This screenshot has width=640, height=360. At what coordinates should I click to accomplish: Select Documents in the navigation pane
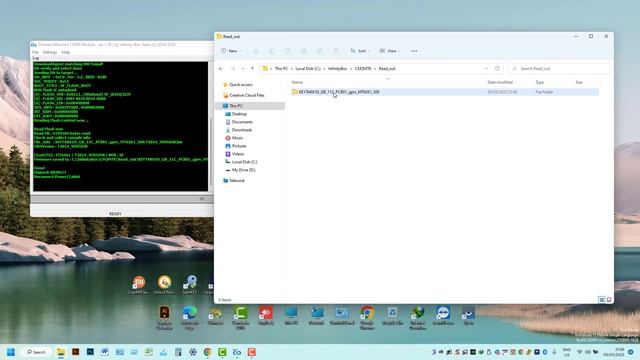pyautogui.click(x=239, y=122)
